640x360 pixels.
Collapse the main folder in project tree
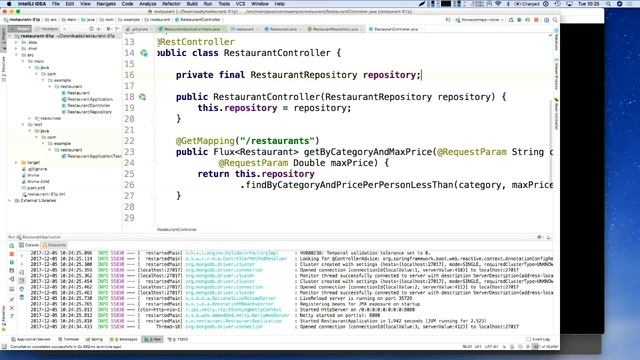coord(23,61)
